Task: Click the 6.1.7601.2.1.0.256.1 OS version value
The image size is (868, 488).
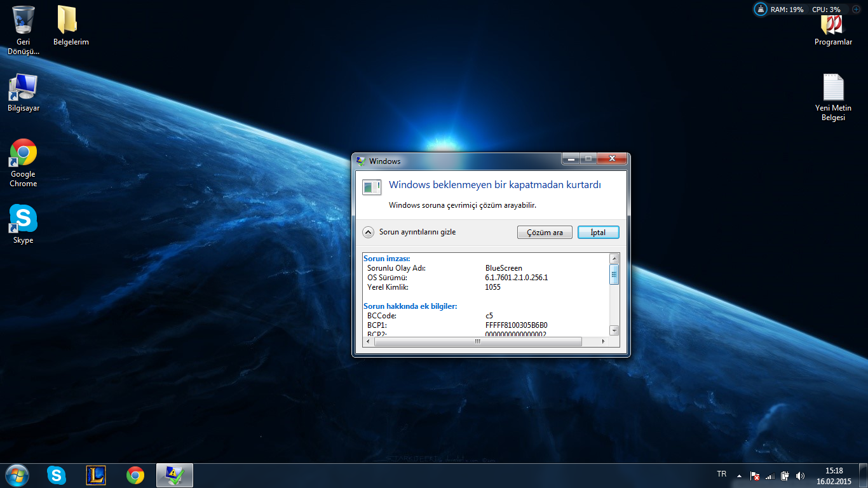Action: (x=516, y=278)
